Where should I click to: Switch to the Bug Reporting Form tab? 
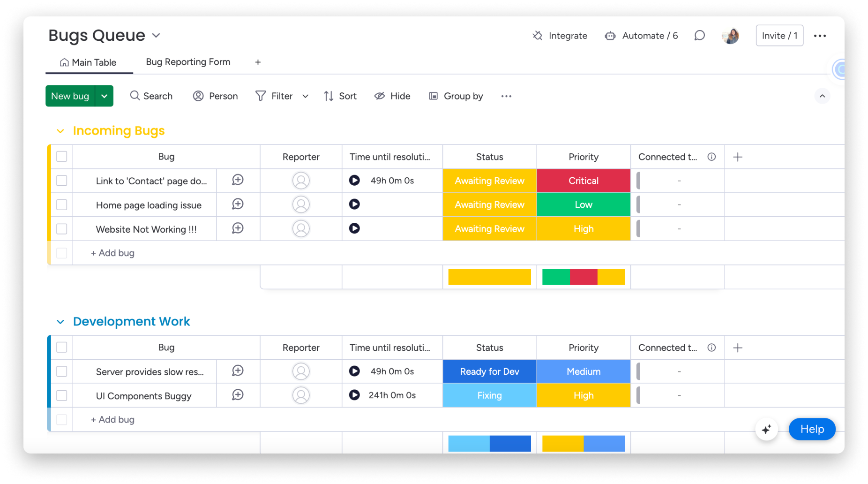(x=187, y=61)
